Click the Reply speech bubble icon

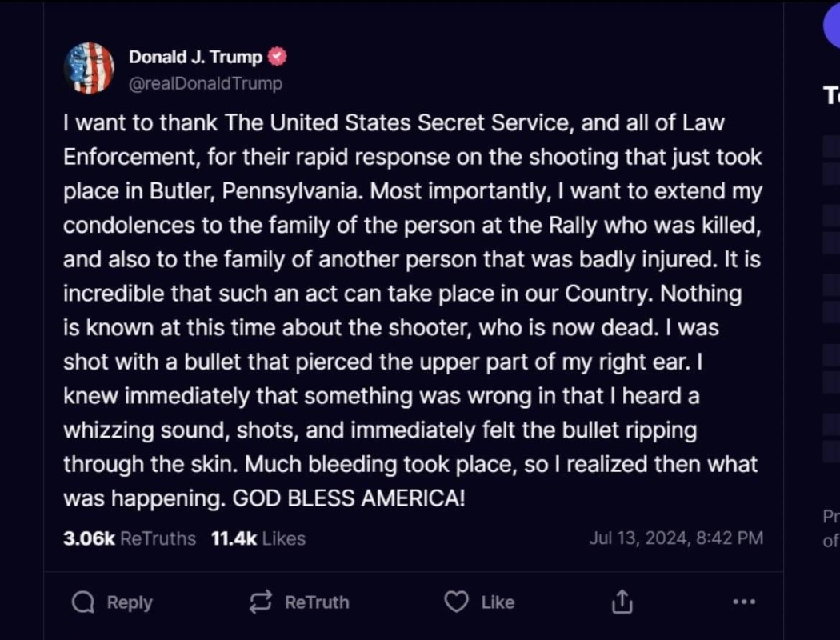click(83, 602)
